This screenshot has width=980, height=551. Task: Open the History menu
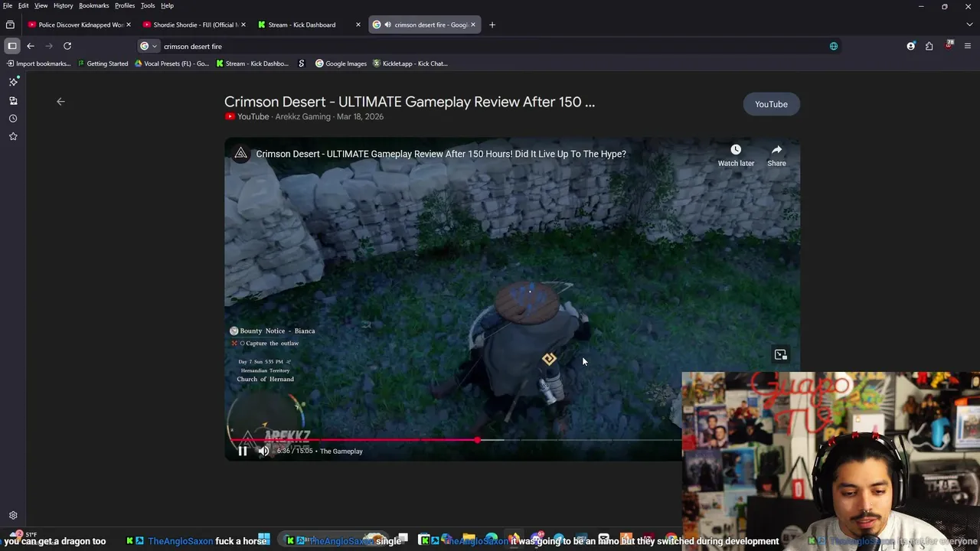(63, 5)
